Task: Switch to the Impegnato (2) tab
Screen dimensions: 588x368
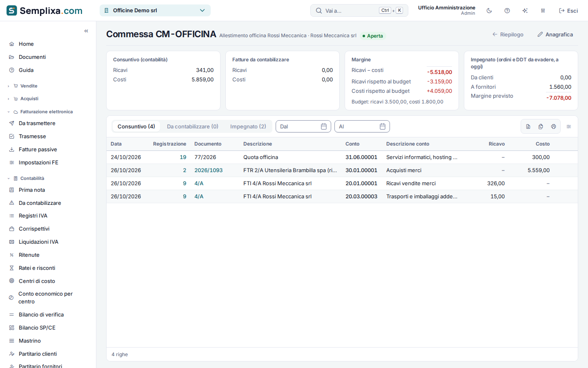Action: coord(248,126)
